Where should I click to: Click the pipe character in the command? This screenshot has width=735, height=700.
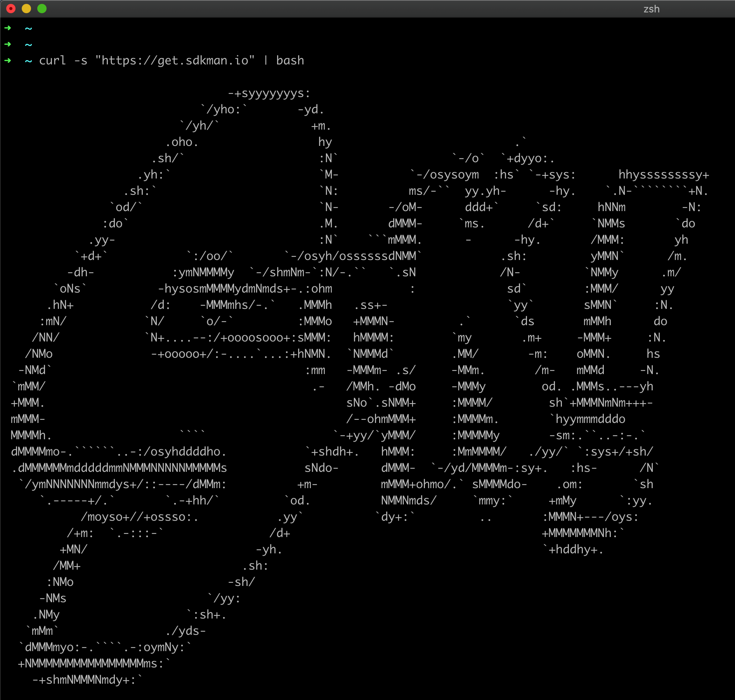click(x=266, y=61)
